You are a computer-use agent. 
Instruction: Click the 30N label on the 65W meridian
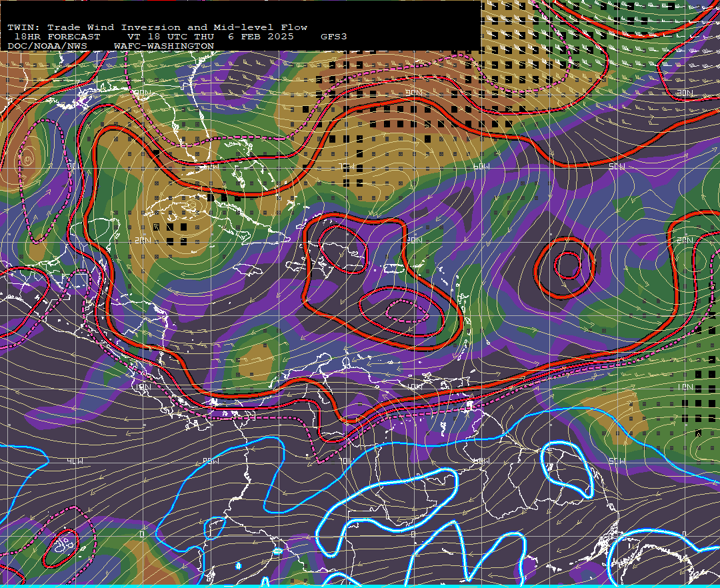pos(414,93)
